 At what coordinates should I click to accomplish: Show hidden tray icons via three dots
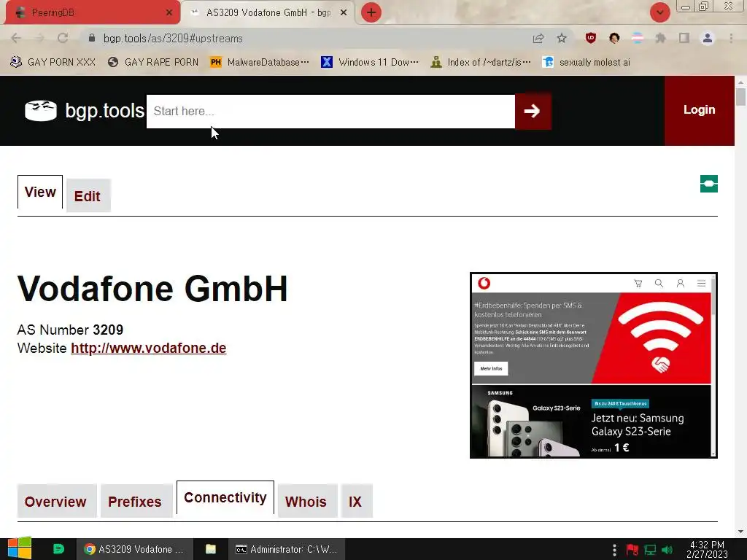[614, 550]
